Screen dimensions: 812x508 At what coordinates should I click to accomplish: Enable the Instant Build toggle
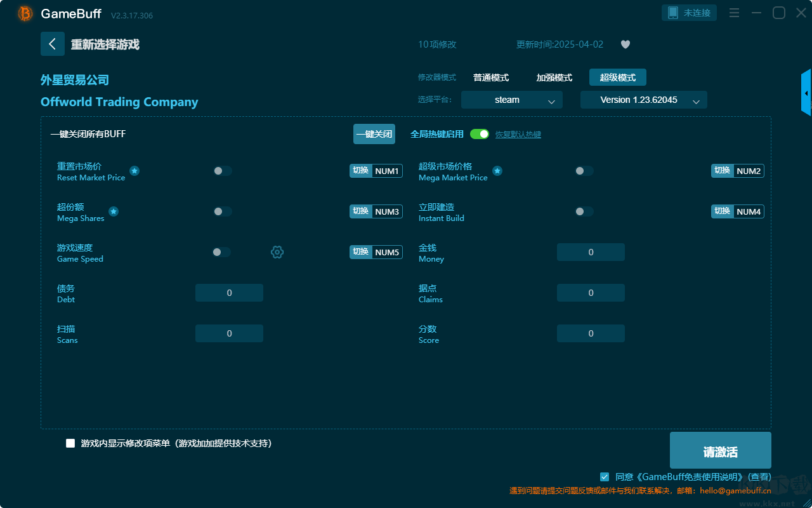pos(584,211)
